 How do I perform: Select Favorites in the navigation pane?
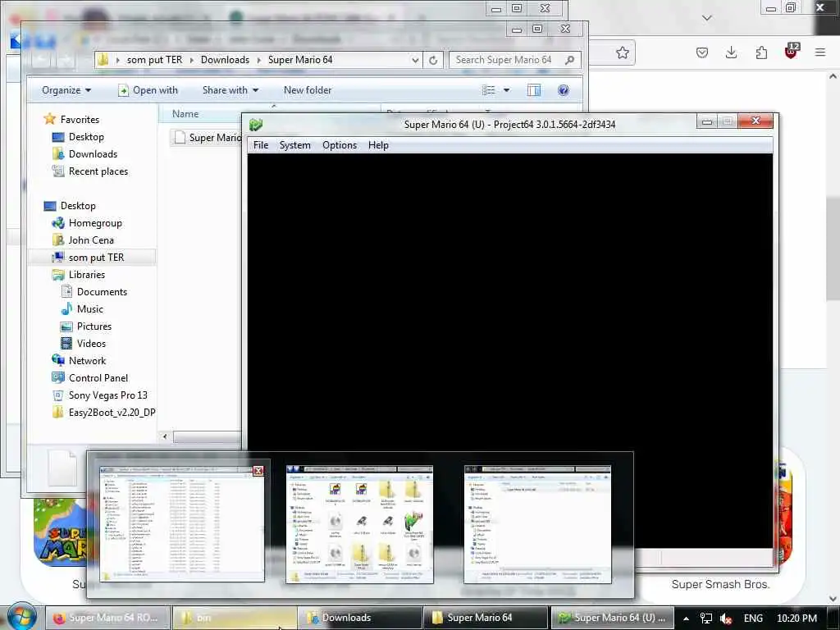coord(80,120)
